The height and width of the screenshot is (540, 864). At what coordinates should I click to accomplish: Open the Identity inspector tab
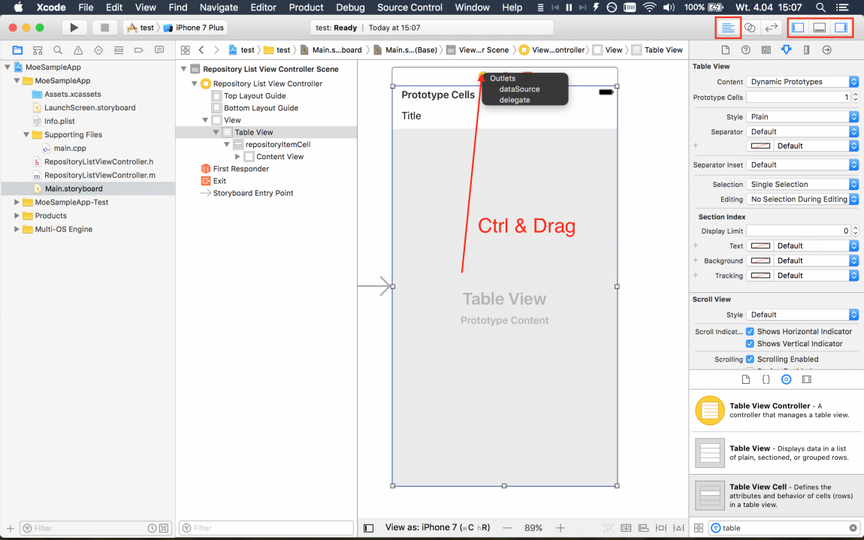tap(766, 50)
